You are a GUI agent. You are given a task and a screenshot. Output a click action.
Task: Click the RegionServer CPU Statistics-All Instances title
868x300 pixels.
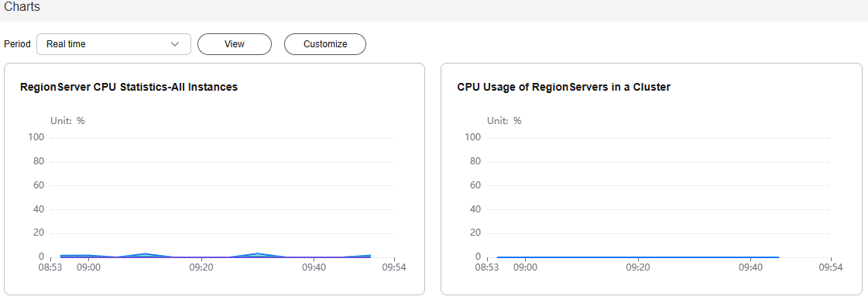129,87
